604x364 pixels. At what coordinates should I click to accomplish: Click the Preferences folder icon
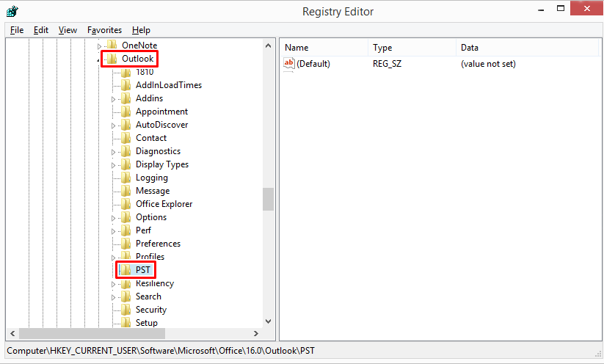126,244
